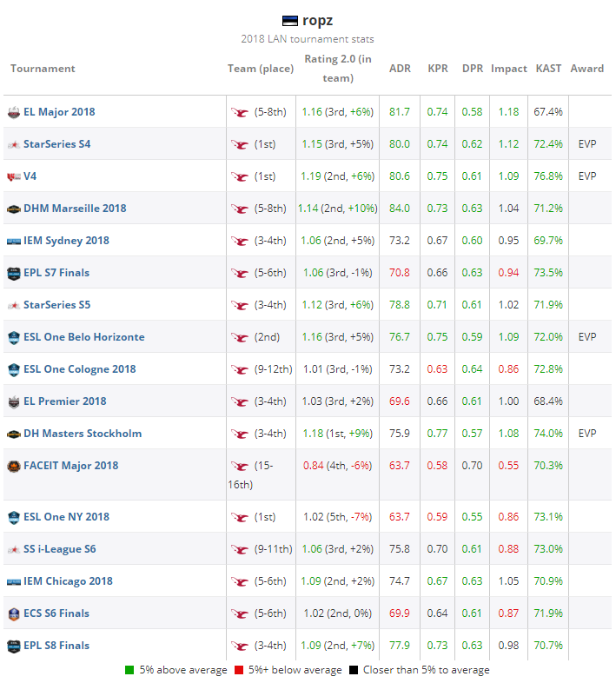This screenshot has height=683, width=616.
Task: Click the ECS S6 Finals tournament logo
Action: pyautogui.click(x=13, y=613)
